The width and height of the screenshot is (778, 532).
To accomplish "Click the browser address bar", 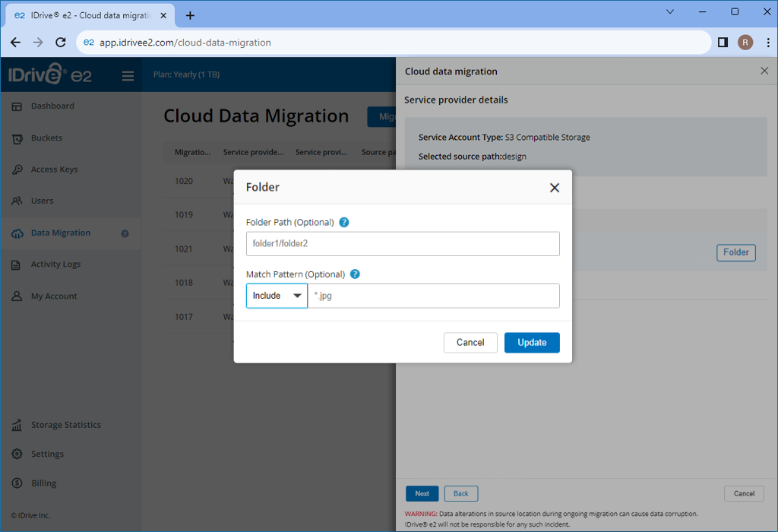I will (x=394, y=43).
